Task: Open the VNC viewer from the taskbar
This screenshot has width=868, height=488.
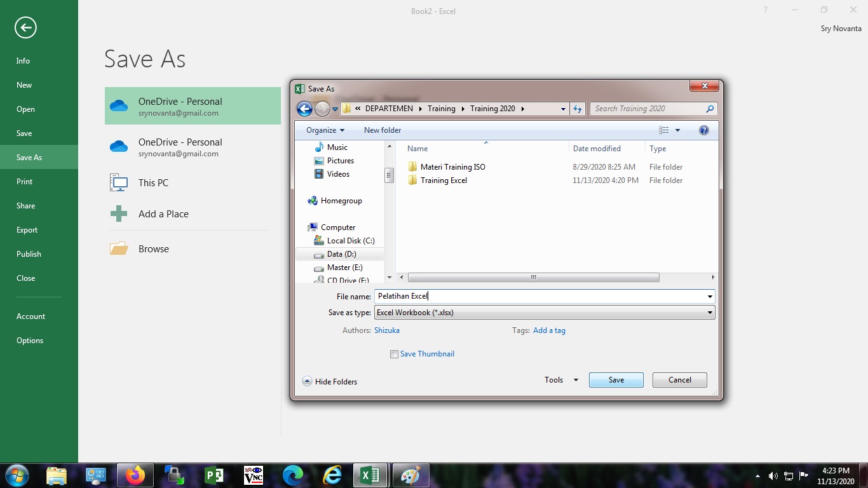Action: [x=253, y=475]
